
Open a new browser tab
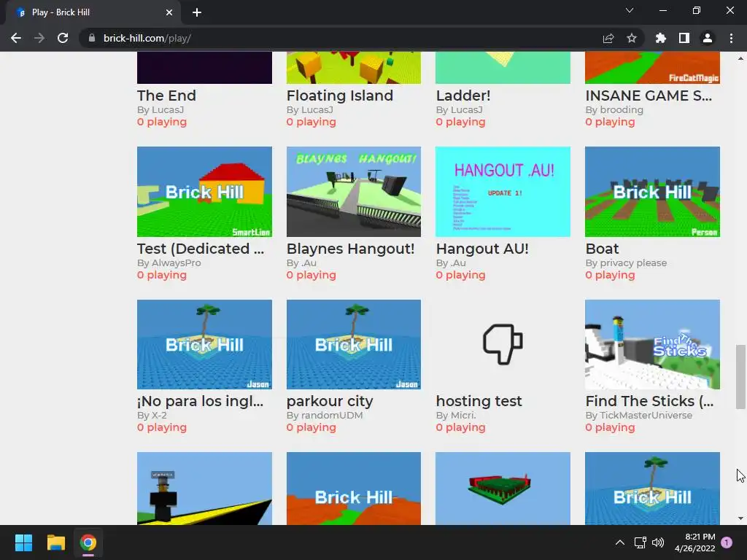[x=197, y=12]
